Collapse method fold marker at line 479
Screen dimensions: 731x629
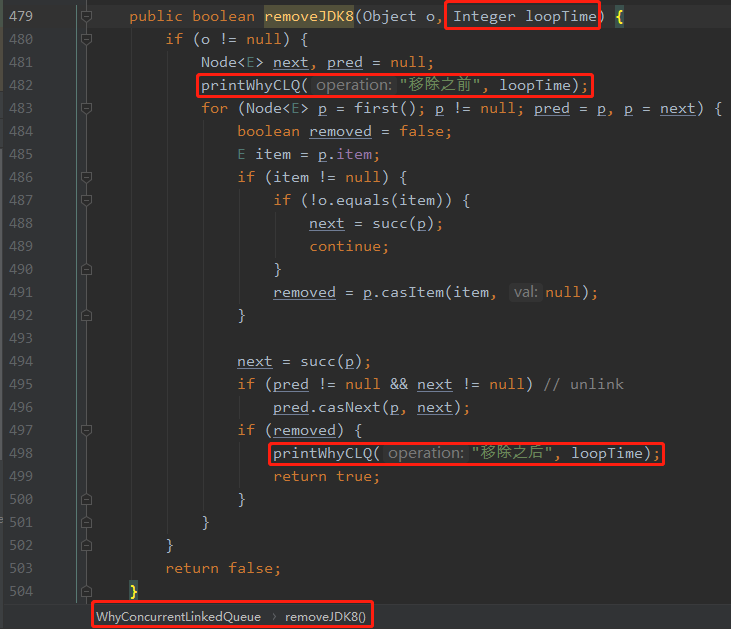[x=86, y=16]
